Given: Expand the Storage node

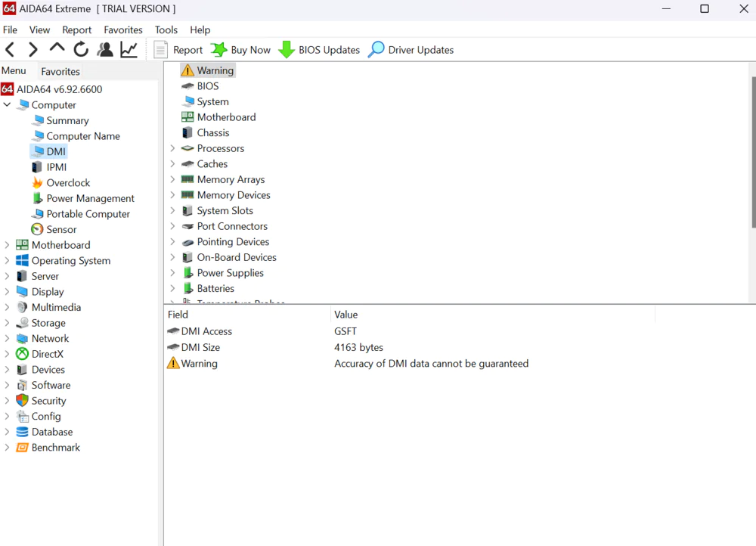Looking at the screenshot, I should click(x=8, y=323).
